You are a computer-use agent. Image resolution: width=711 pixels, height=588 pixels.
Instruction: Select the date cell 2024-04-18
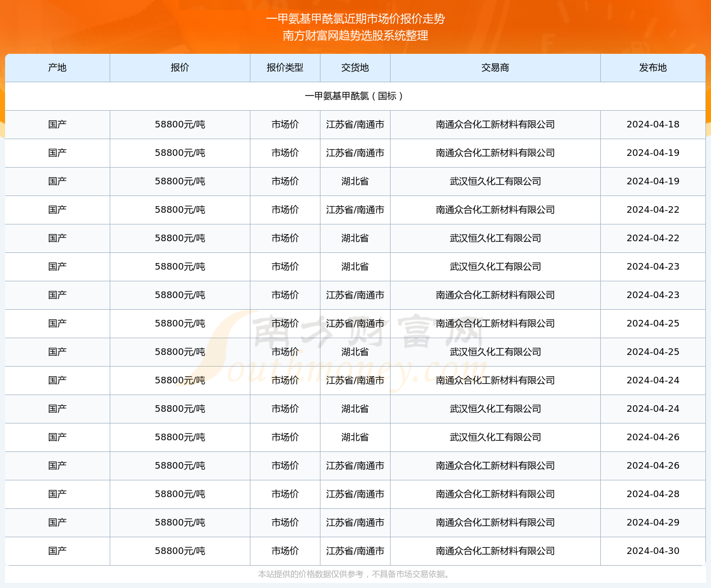pos(653,124)
